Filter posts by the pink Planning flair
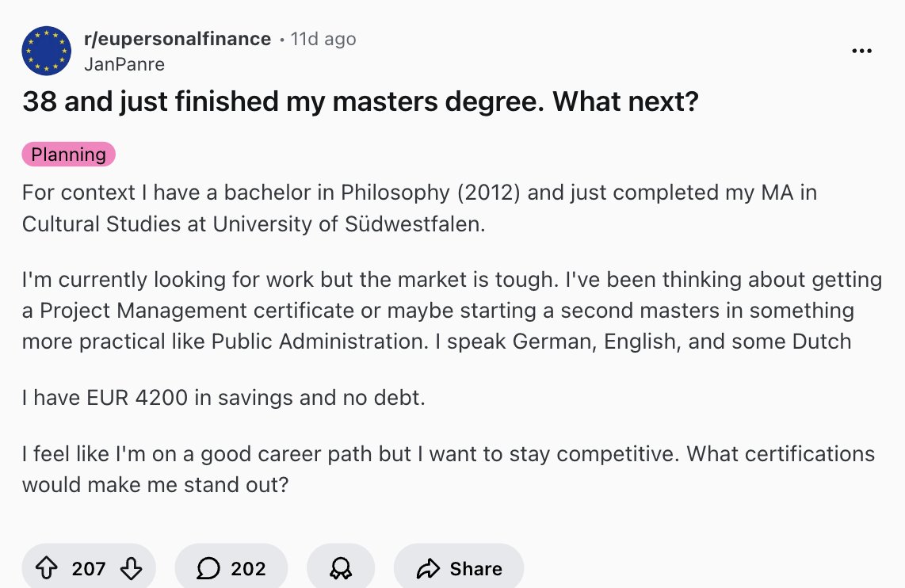 tap(69, 155)
